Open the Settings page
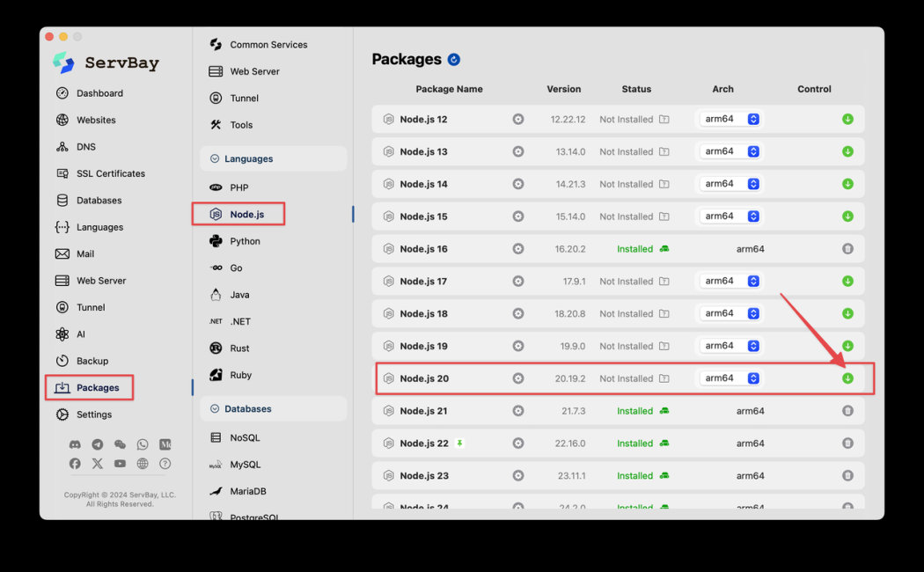Screen dimensions: 924x572 (x=93, y=414)
